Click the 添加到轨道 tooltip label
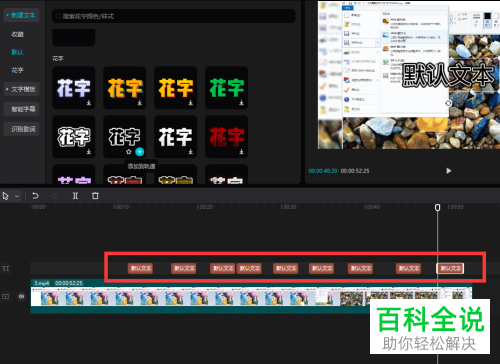Image resolution: width=500 pixels, height=364 pixels. click(x=141, y=166)
